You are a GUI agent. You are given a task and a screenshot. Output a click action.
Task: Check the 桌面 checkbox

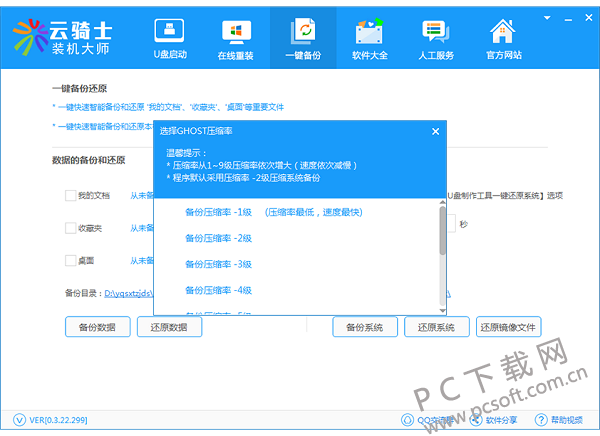click(x=70, y=261)
